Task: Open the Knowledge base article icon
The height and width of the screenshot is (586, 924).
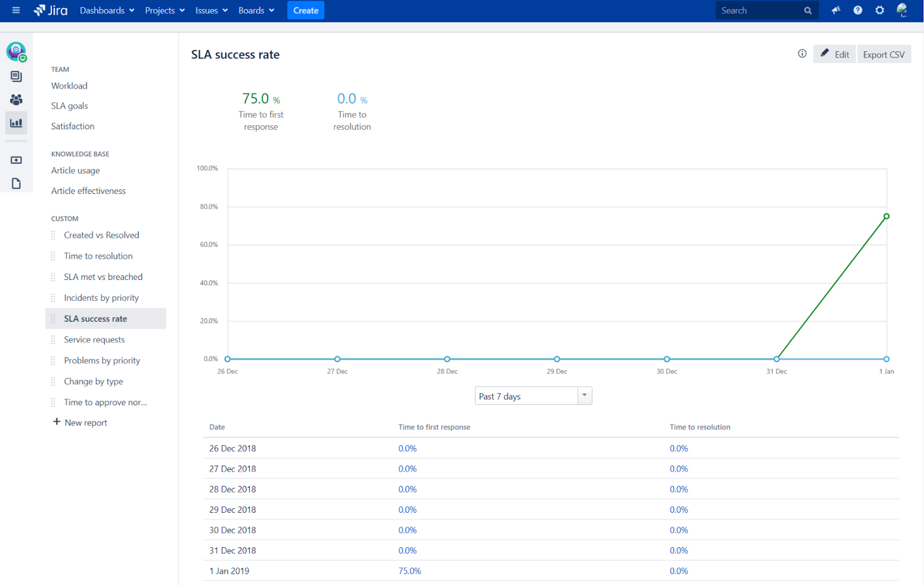Action: click(x=16, y=183)
